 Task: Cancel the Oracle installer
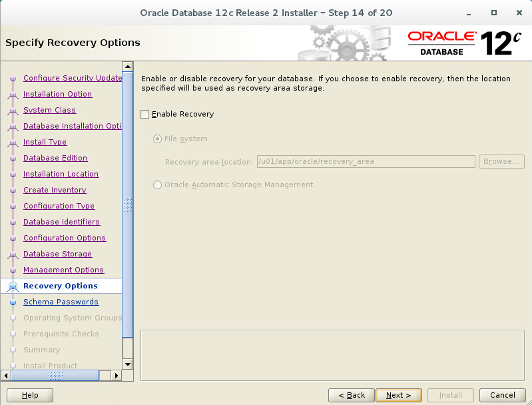tap(503, 395)
